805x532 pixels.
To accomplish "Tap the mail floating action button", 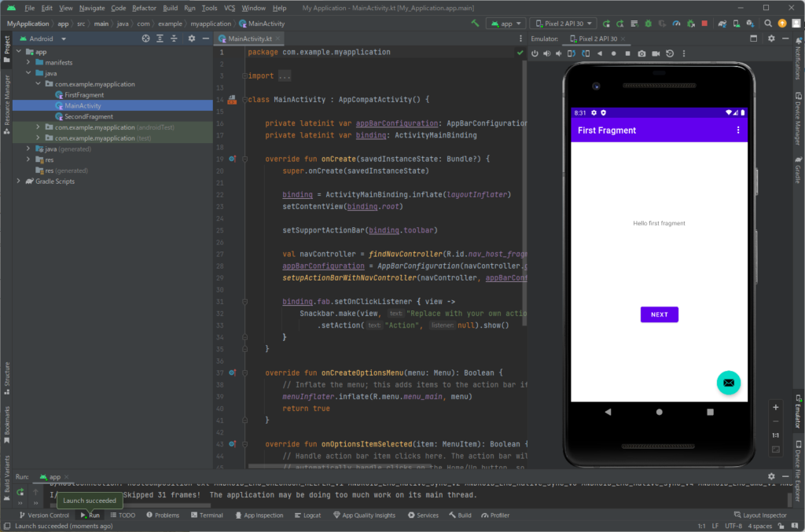I will click(728, 383).
